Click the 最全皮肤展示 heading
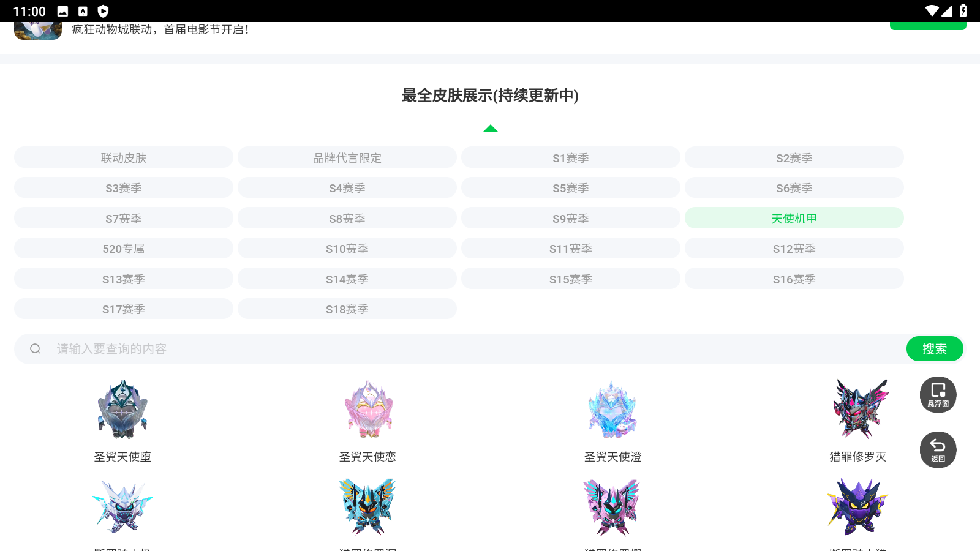This screenshot has height=551, width=980. [x=490, y=96]
